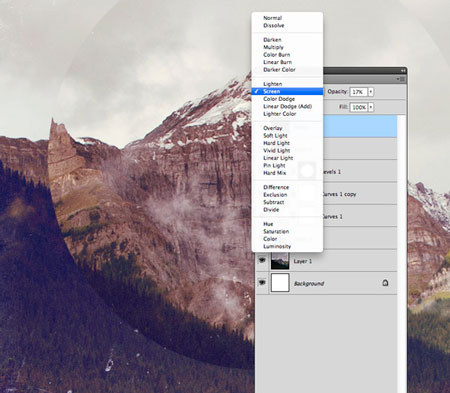Choose Normal blend mode
450x393 pixels.
click(x=272, y=18)
